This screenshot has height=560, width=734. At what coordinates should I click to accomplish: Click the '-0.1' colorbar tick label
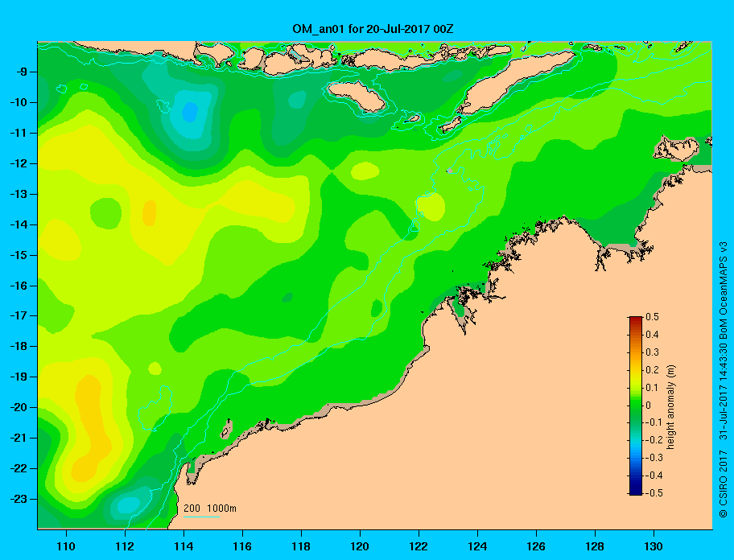coord(654,422)
